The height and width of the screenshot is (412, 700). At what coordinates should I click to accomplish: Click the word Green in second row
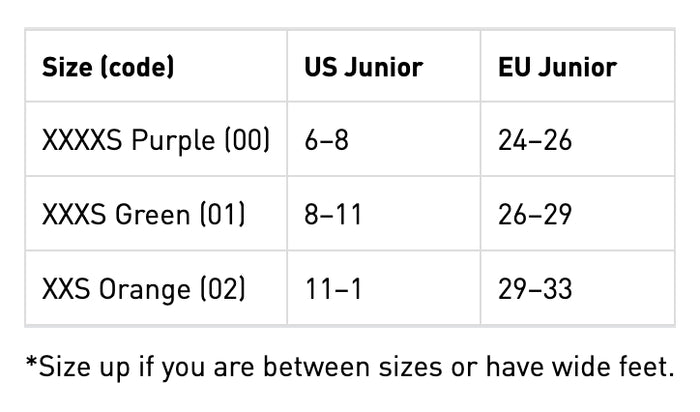[x=153, y=214]
